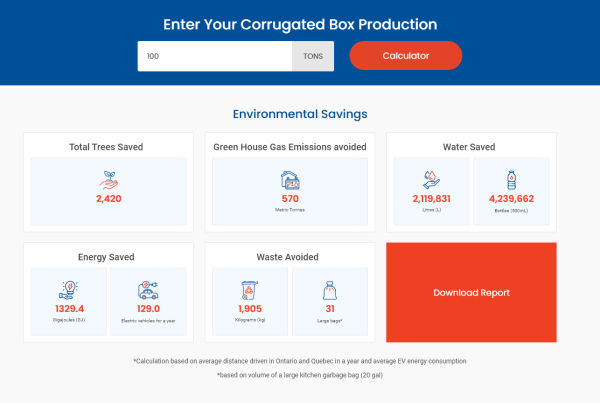This screenshot has width=600, height=403.
Task: Click the large garbage bag icon
Action: [330, 290]
